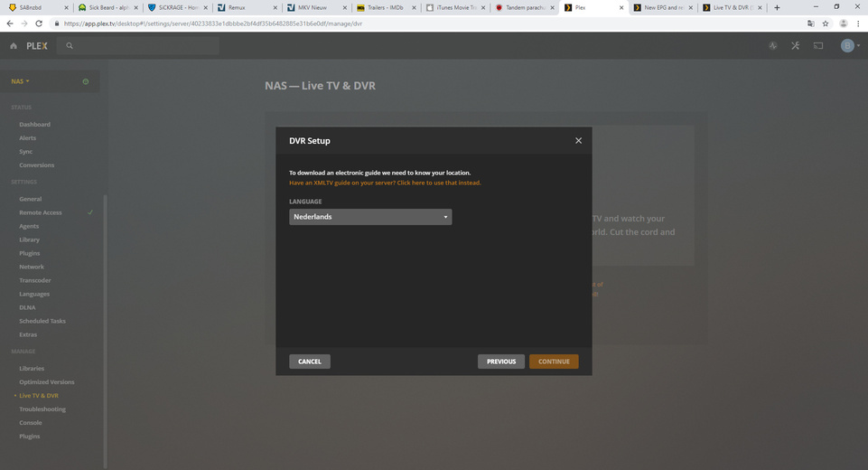The width and height of the screenshot is (868, 470).
Task: Open Console in the sidebar
Action: click(x=31, y=423)
